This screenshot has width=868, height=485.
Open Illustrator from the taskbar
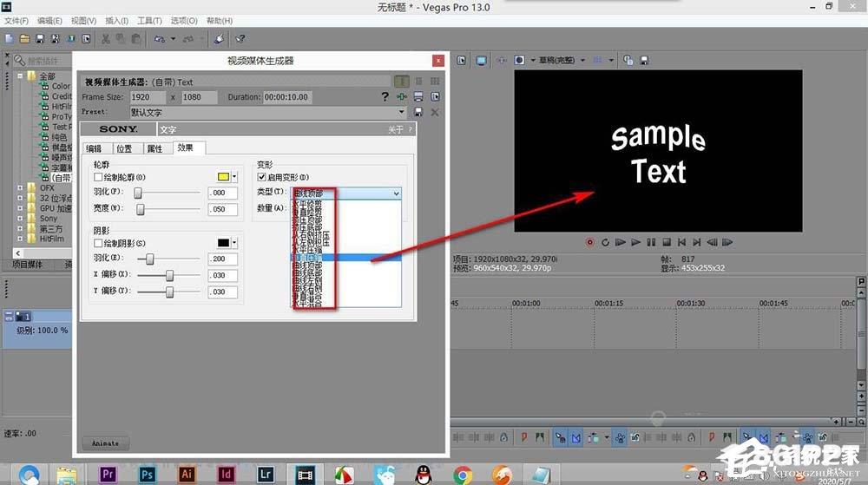187,474
